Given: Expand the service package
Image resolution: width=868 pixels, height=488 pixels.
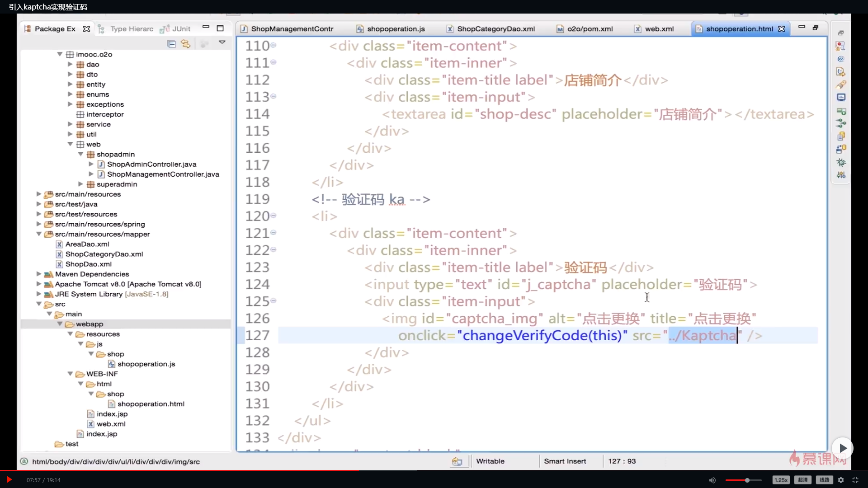Looking at the screenshot, I should tap(70, 124).
